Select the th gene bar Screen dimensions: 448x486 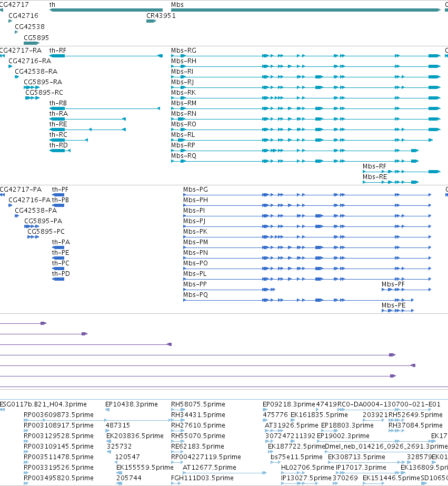coord(106,10)
